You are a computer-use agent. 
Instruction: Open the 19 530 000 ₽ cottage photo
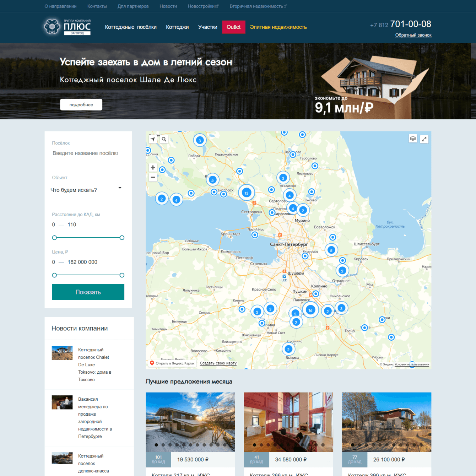pos(190,422)
